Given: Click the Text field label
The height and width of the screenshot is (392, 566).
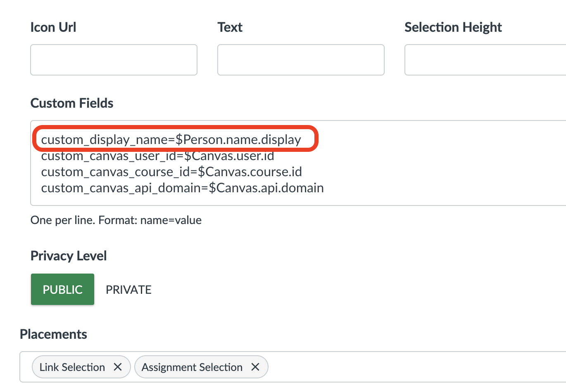Looking at the screenshot, I should coord(230,27).
